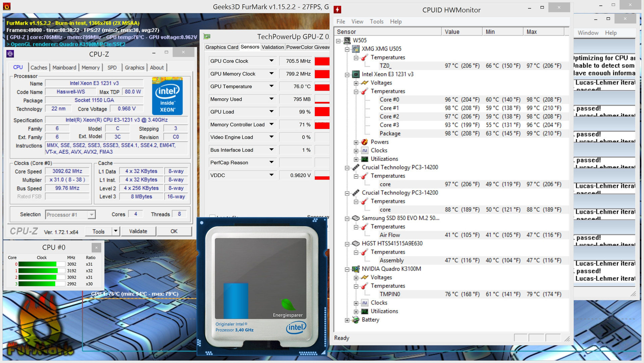Screen dimensions: 644x363
Task: Click the green Energiesparer leaf icon
Action: coord(287,304)
